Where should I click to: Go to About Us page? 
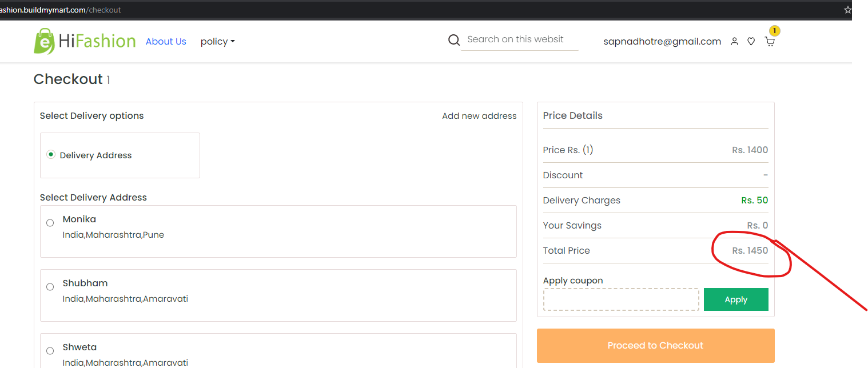(x=166, y=42)
